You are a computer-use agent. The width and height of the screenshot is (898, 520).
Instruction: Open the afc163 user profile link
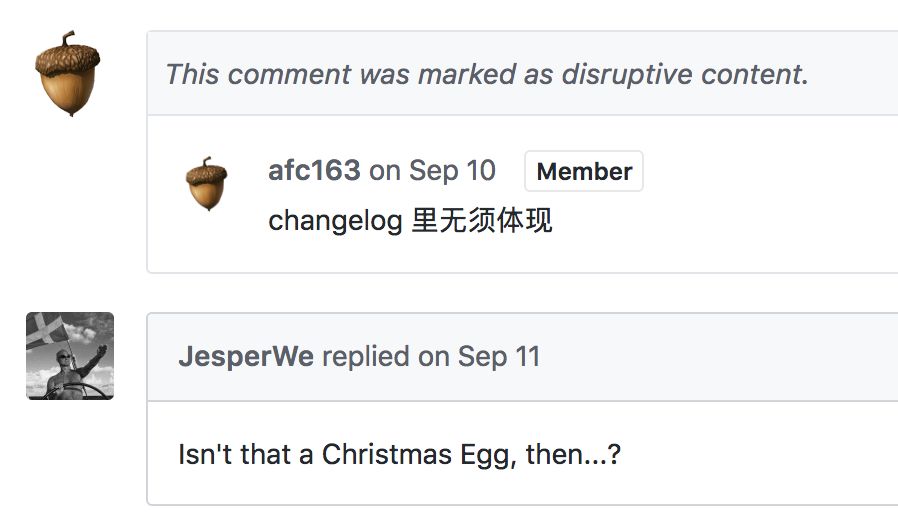click(x=314, y=170)
